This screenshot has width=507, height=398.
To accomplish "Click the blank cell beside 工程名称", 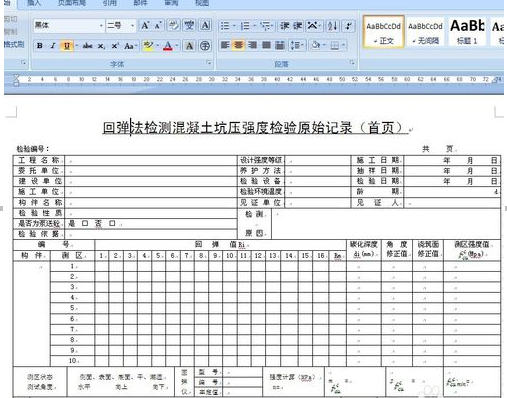I will 151,160.
